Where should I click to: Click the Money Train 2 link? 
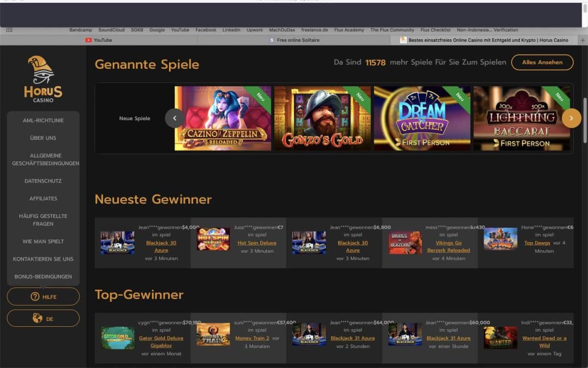tap(252, 338)
